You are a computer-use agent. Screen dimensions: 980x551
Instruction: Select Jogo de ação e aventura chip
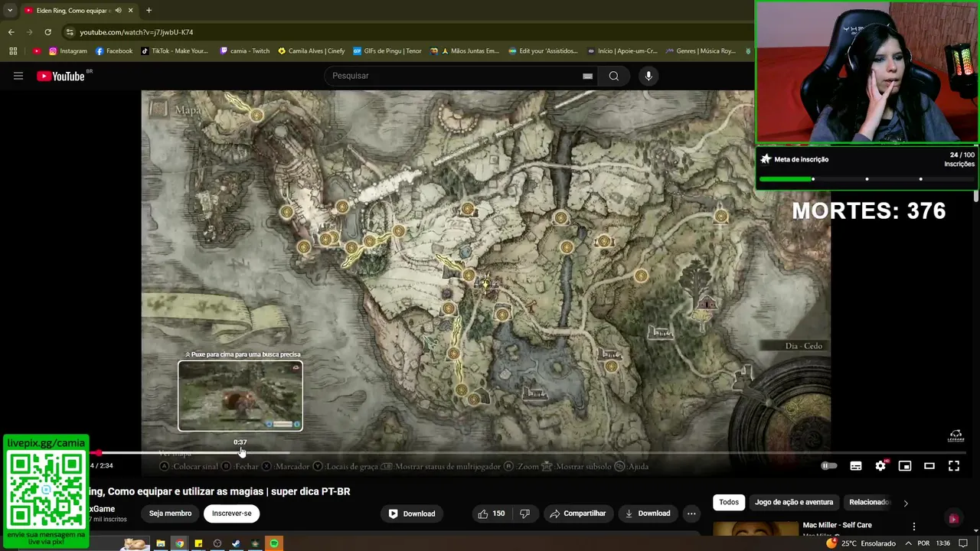[794, 502]
